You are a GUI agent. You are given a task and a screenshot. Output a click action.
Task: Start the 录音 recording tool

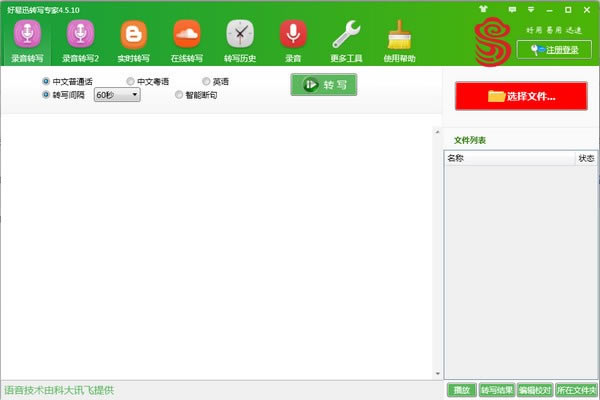pos(293,40)
